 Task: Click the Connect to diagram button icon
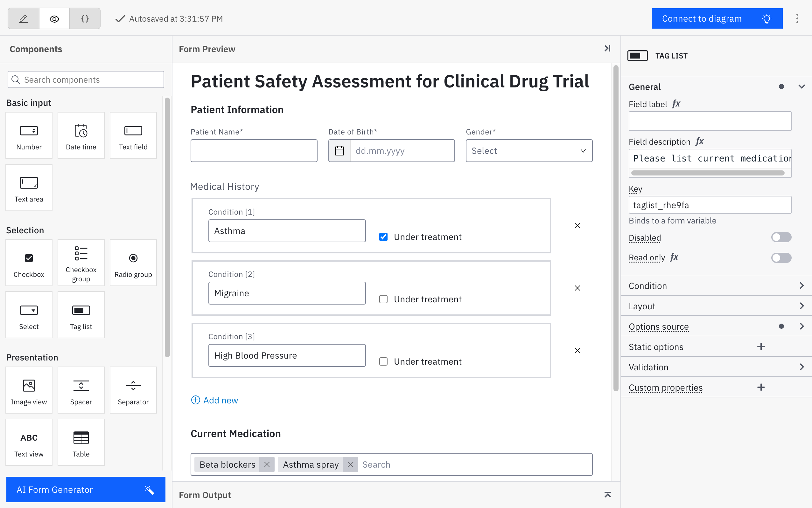766,19
